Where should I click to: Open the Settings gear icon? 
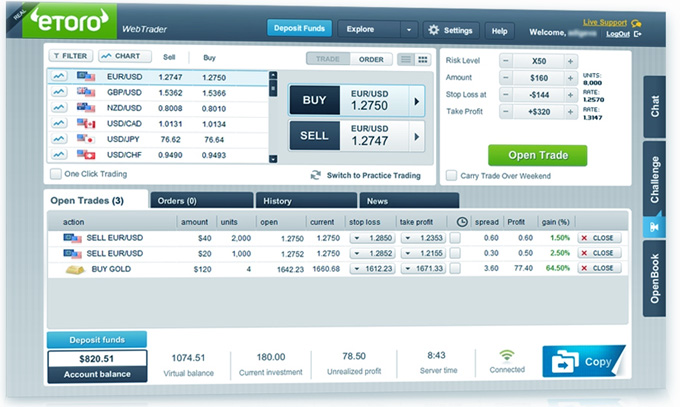433,30
